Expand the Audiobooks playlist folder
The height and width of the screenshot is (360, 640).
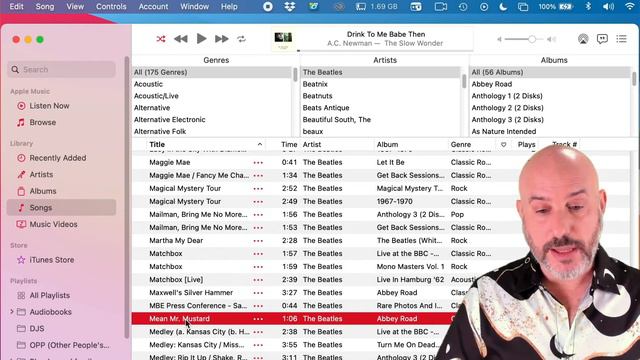click(x=12, y=312)
